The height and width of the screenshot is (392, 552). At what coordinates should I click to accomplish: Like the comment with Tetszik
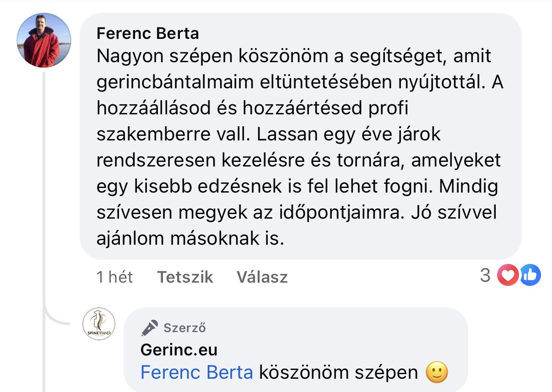point(185,277)
